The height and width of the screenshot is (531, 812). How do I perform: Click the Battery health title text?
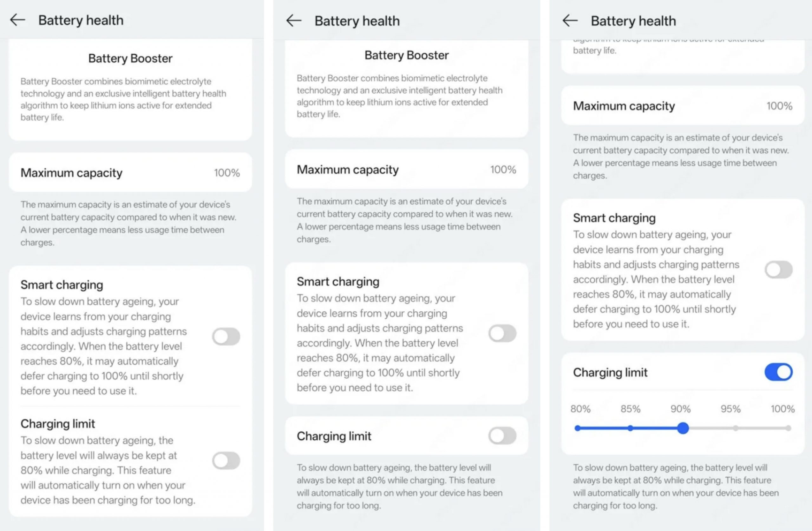[x=81, y=20]
